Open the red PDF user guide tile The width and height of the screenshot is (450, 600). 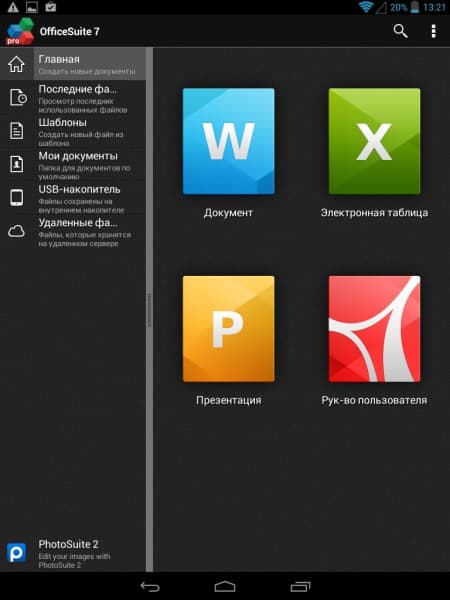[374, 329]
